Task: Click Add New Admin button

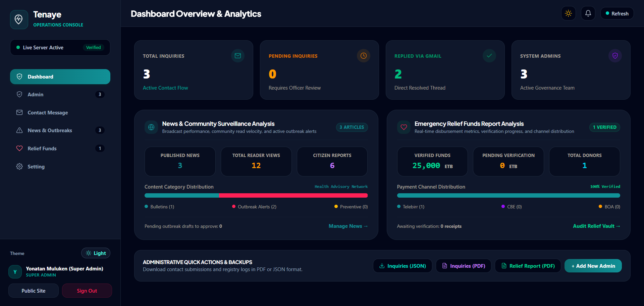Action: coord(593,266)
